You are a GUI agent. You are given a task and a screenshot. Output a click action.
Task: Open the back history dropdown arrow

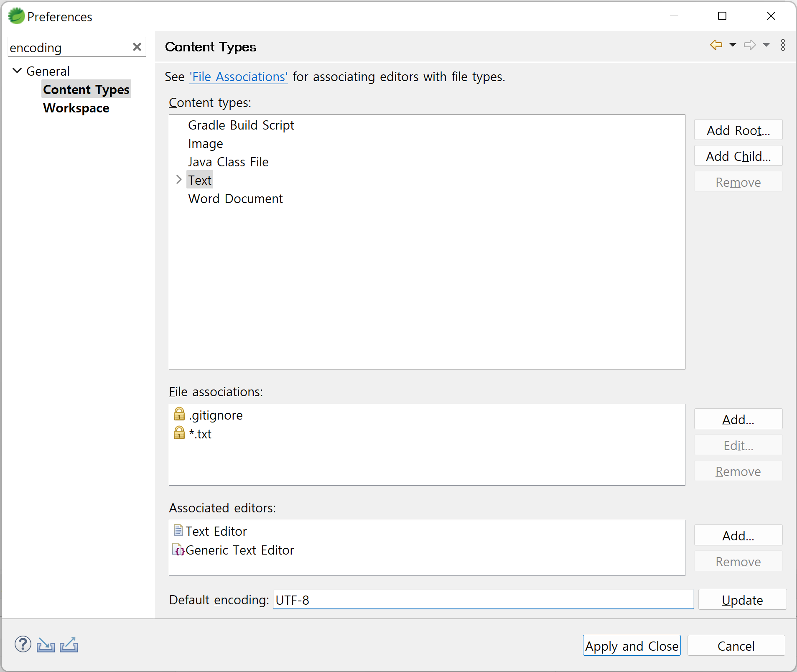(733, 45)
